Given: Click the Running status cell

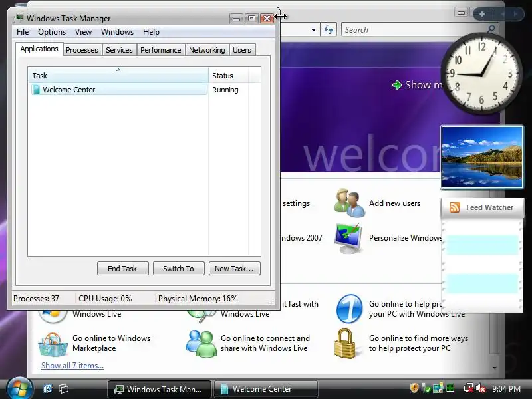Looking at the screenshot, I should click(x=225, y=90).
